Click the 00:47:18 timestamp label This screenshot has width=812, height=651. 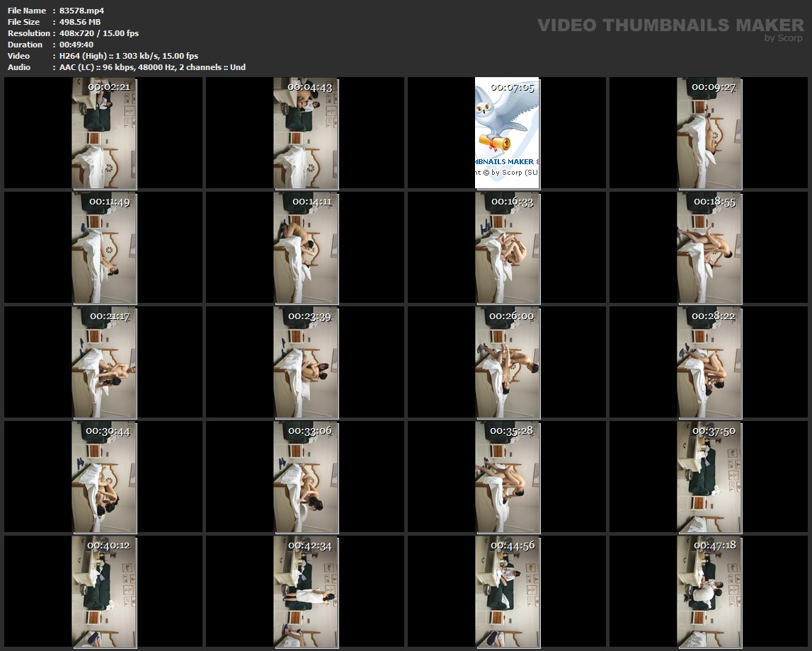pyautogui.click(x=714, y=546)
